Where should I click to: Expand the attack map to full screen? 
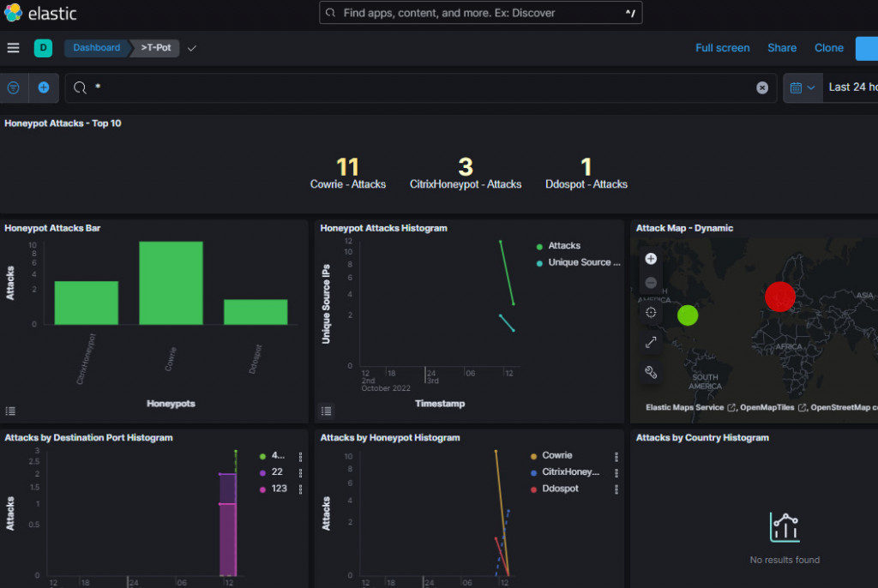(x=651, y=342)
